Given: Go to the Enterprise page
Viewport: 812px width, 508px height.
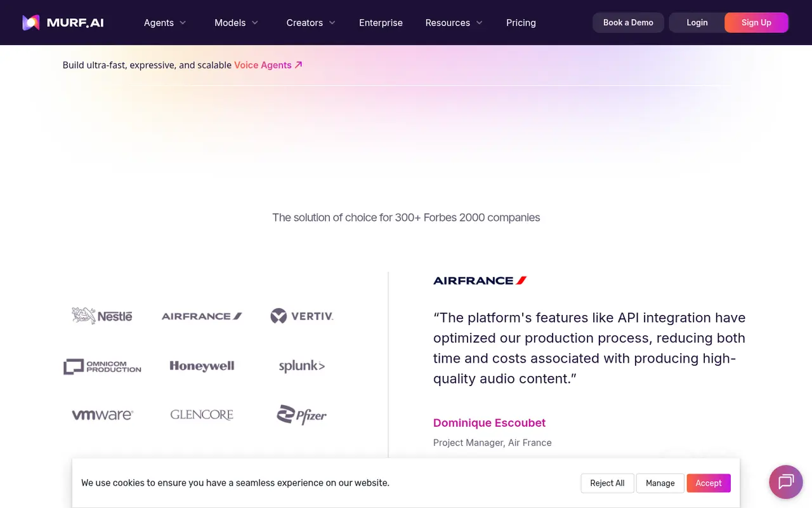Looking at the screenshot, I should pos(381,23).
